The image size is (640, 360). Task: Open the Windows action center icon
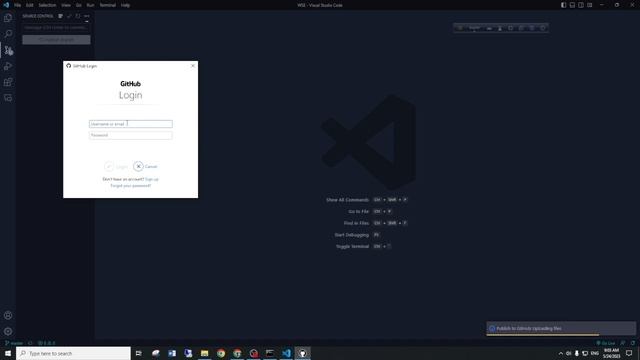(x=629, y=353)
